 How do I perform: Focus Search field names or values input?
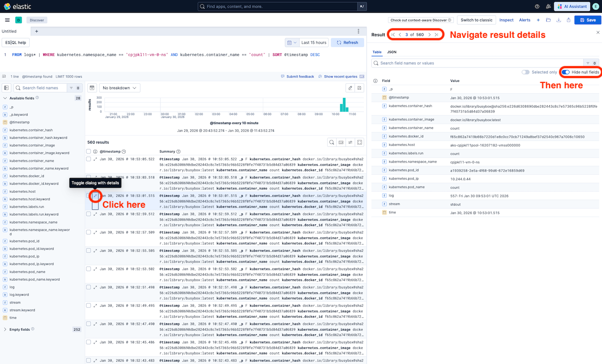(477, 63)
